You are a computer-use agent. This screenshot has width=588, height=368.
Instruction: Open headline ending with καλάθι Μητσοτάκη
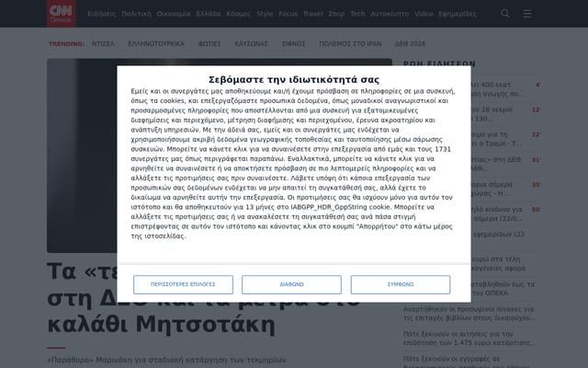pyautogui.click(x=204, y=298)
